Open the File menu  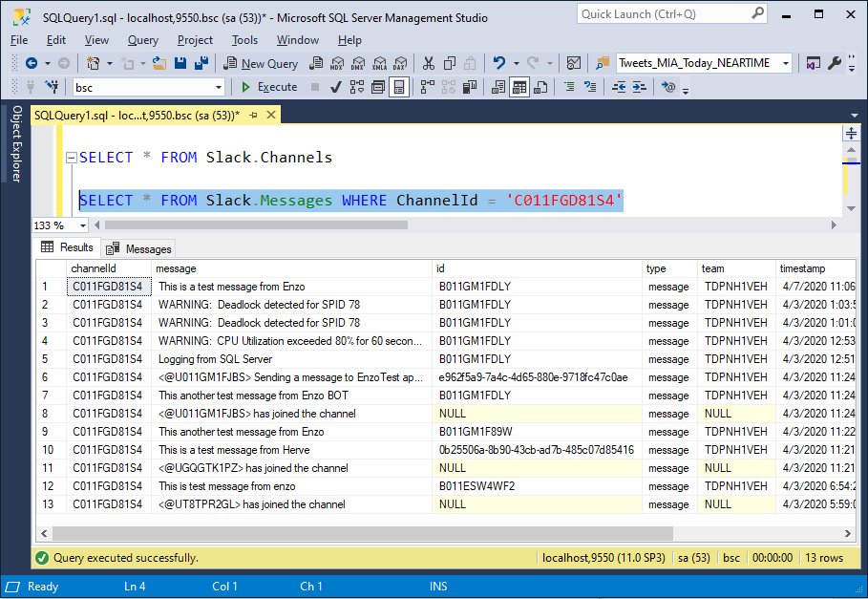19,40
